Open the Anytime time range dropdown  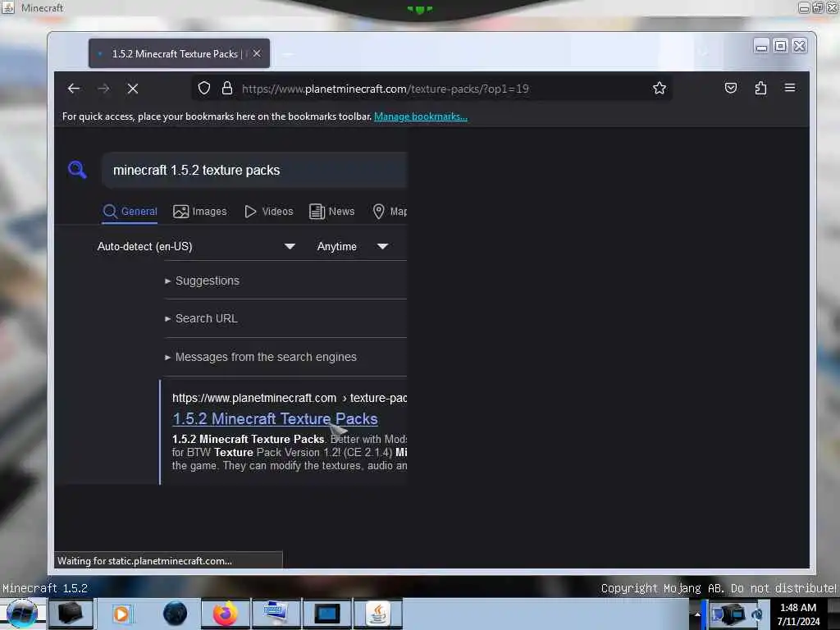click(x=353, y=246)
